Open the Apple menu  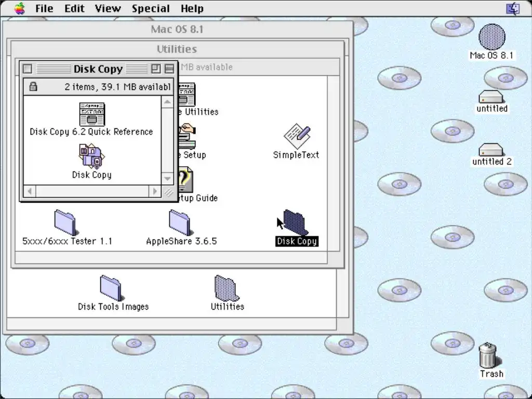coord(20,8)
